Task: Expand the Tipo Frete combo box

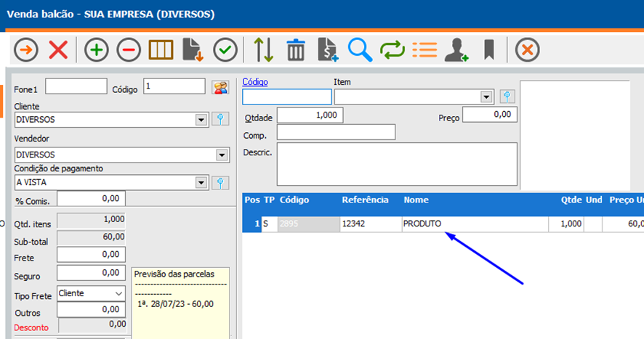Action: point(118,293)
